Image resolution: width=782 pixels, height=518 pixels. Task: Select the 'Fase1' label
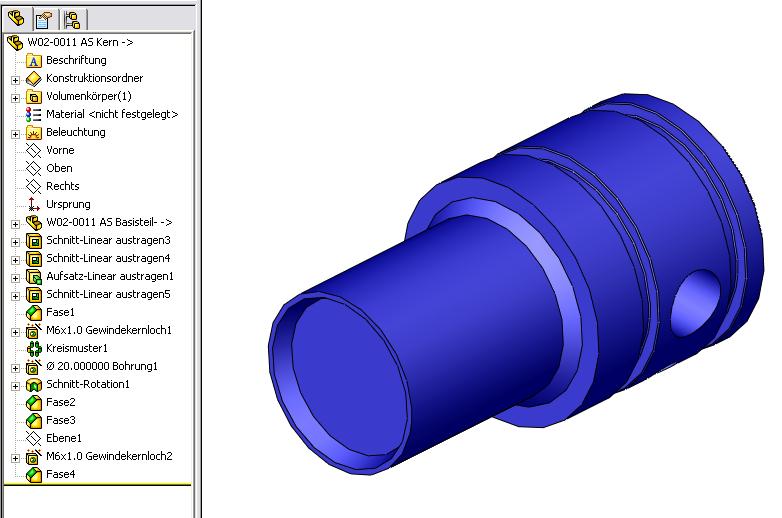[60, 312]
